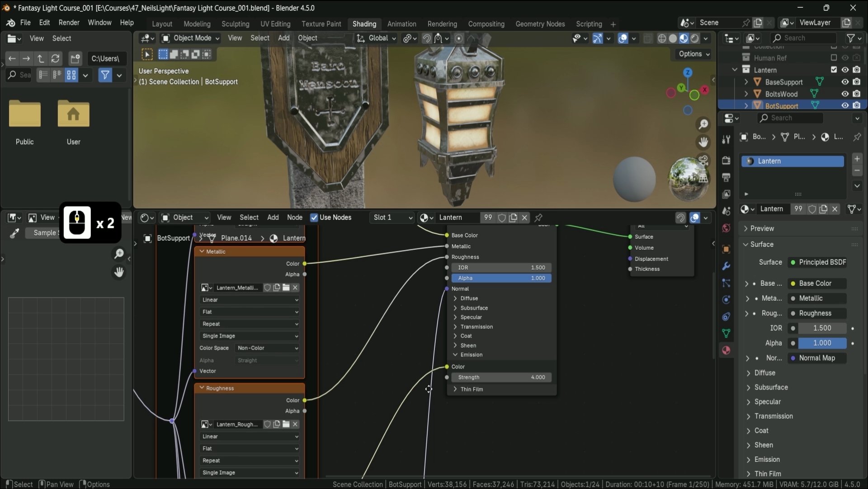Screen dimensions: 868x489
Task: Toggle the Lantern collection exclude checkbox
Action: (x=834, y=70)
